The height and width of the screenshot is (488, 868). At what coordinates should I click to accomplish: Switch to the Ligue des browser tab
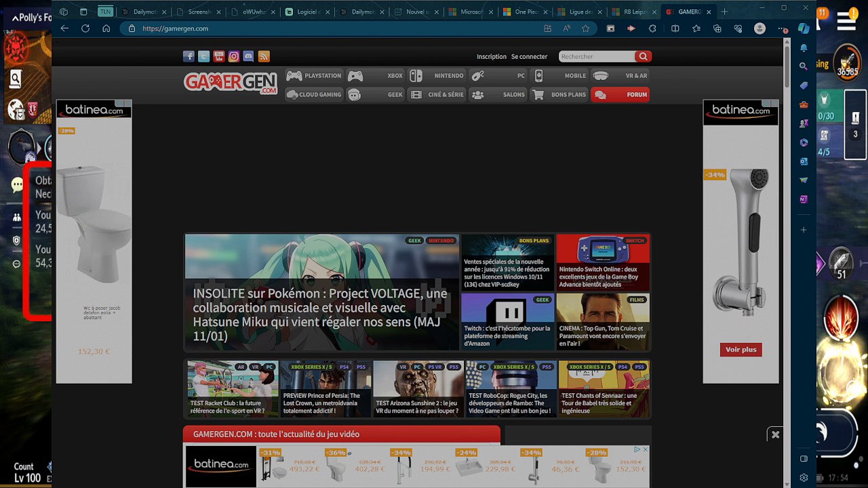pos(580,12)
